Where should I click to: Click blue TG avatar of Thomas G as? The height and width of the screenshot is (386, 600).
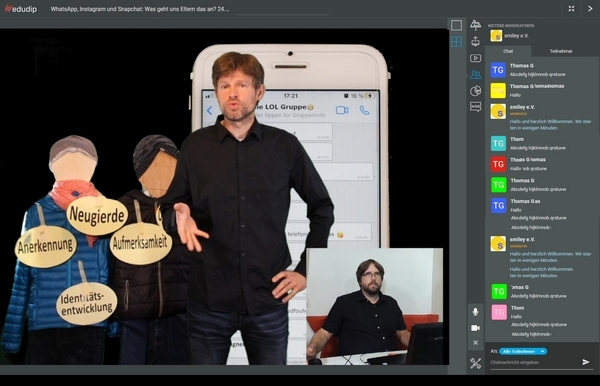point(498,205)
